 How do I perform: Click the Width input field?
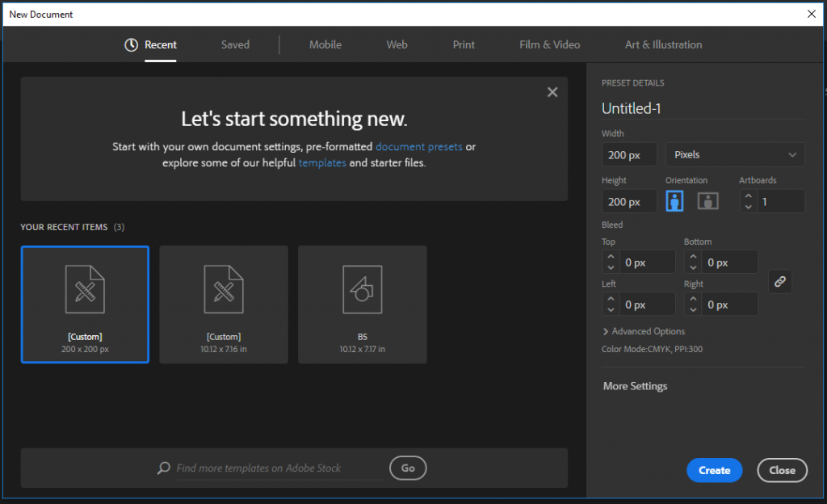pos(628,154)
